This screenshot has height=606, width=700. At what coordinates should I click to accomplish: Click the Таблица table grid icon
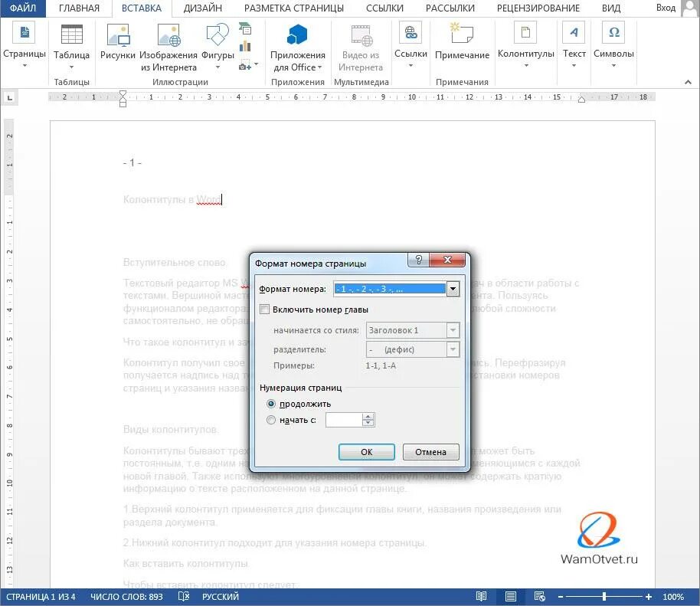coord(71,34)
